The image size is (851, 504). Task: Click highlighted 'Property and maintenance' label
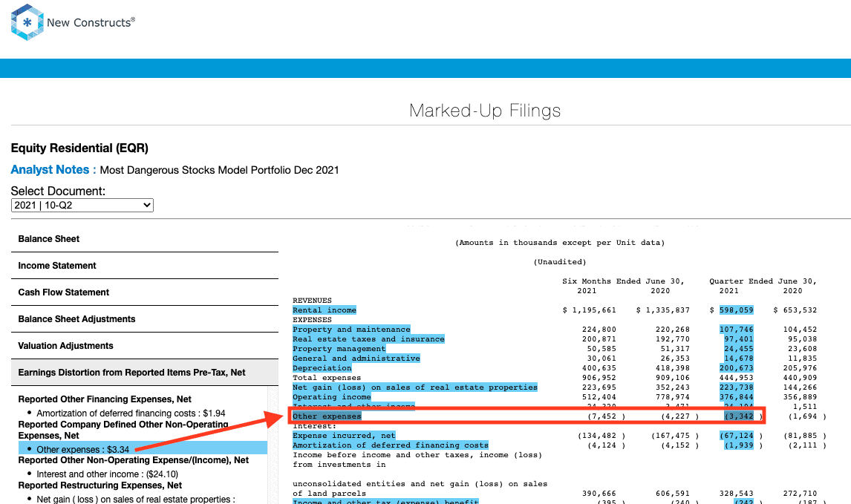(x=351, y=330)
